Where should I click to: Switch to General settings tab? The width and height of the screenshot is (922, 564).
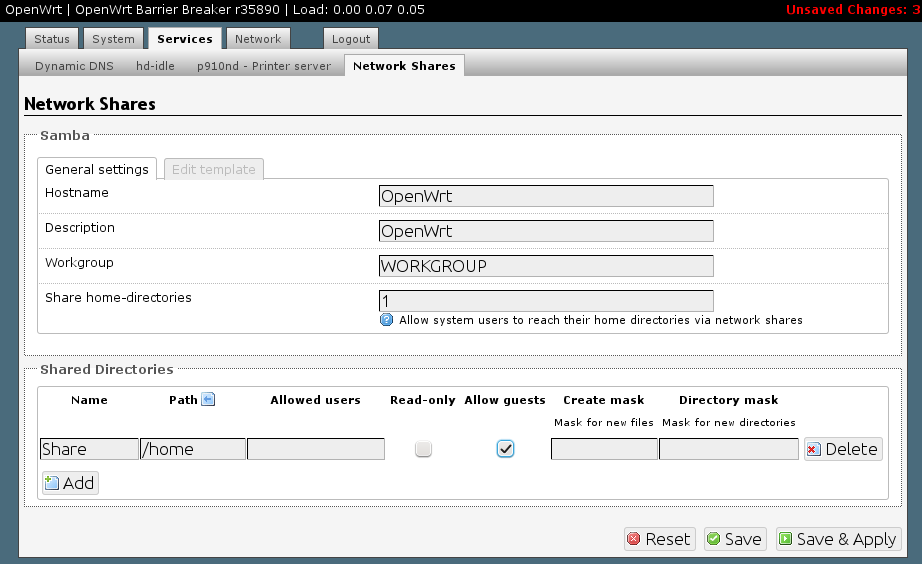click(x=97, y=169)
